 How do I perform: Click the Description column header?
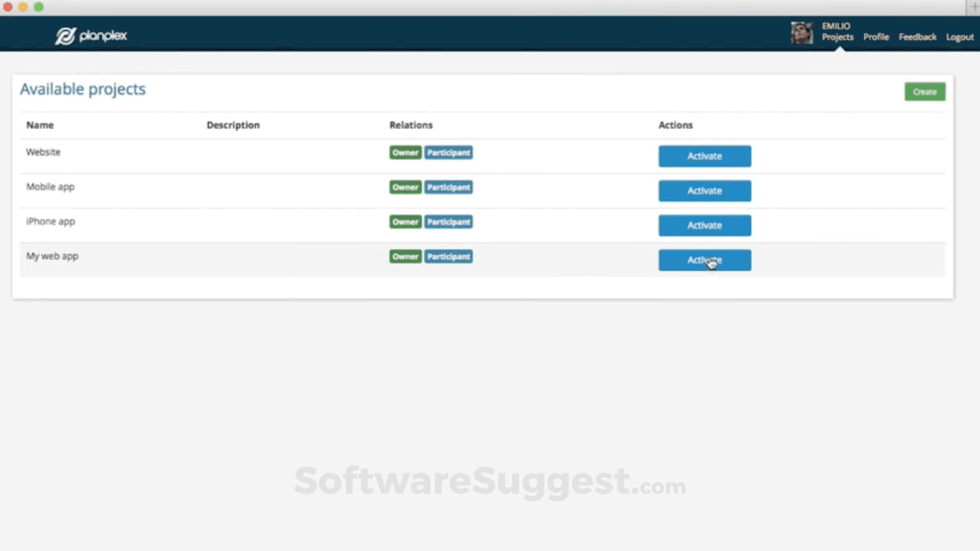tap(233, 125)
